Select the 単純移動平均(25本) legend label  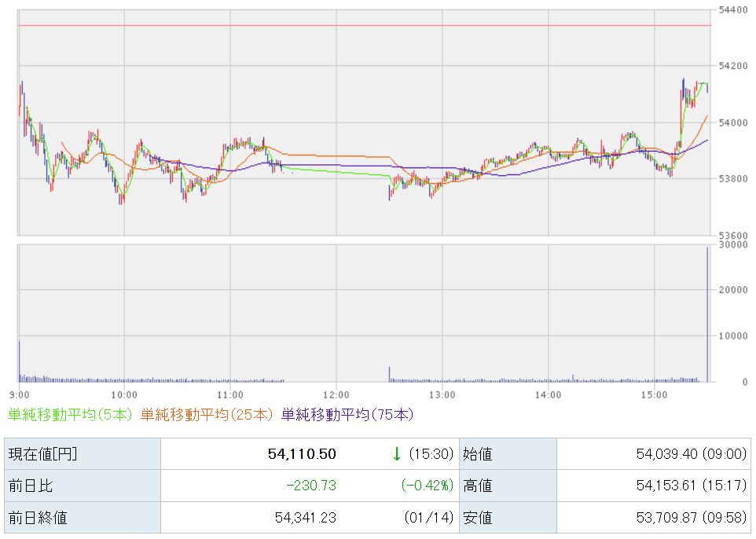coord(208,414)
